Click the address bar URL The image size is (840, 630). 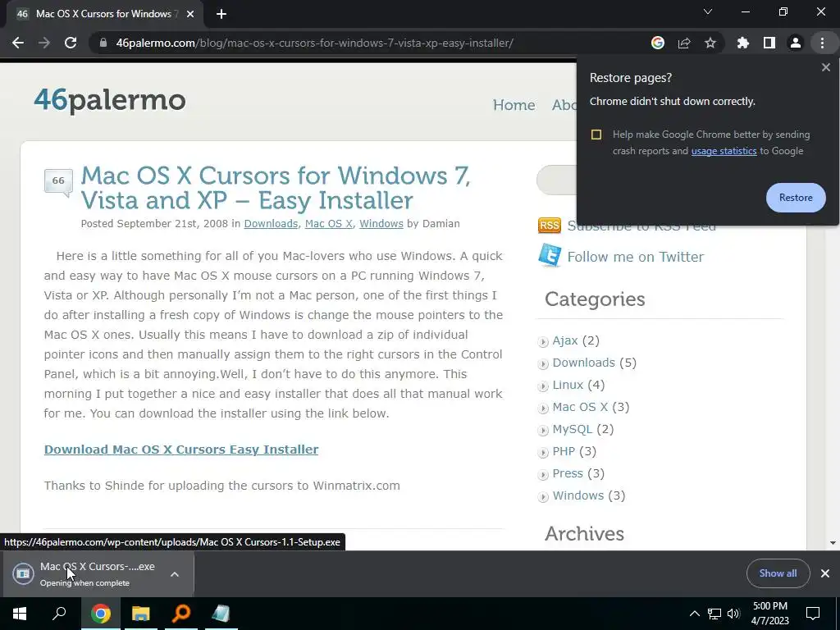point(314,43)
